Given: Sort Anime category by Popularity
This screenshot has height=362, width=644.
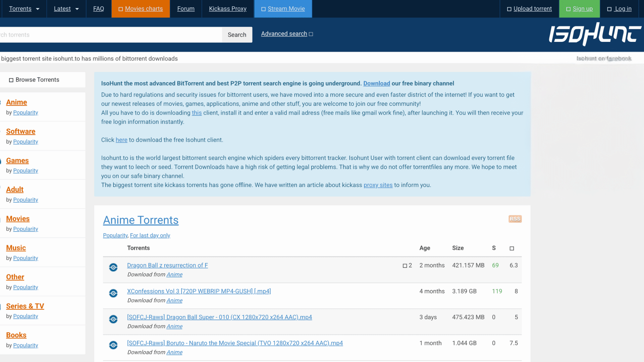Looking at the screenshot, I should coord(25,113).
